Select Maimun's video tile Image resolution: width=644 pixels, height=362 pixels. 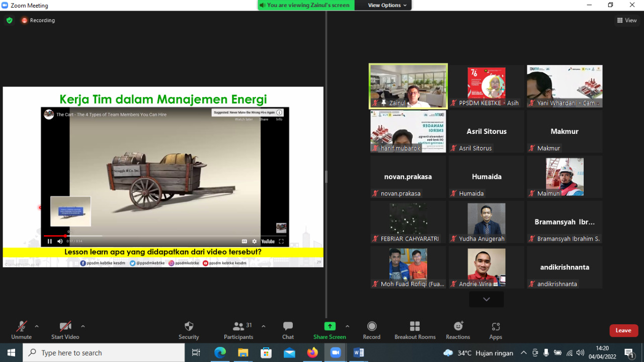(565, 177)
